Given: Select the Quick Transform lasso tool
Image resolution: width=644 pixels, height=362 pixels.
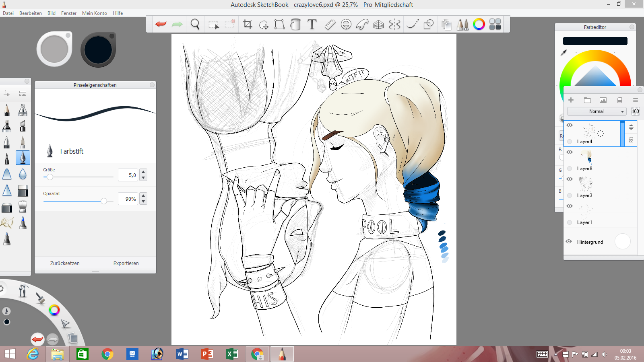Looking at the screenshot, I should coord(264,25).
